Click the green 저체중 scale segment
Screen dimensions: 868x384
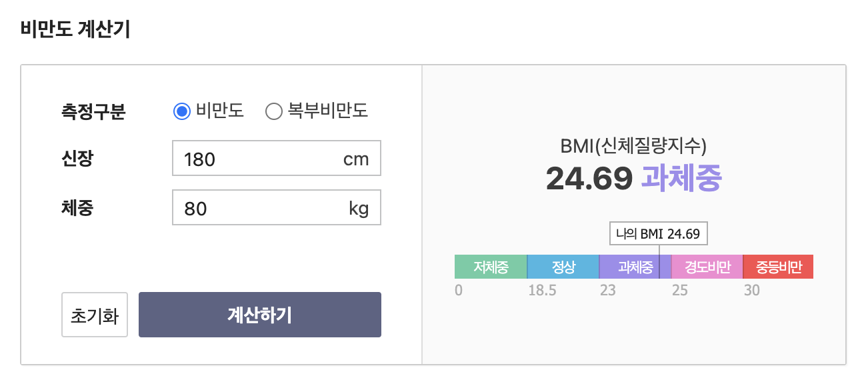point(490,266)
